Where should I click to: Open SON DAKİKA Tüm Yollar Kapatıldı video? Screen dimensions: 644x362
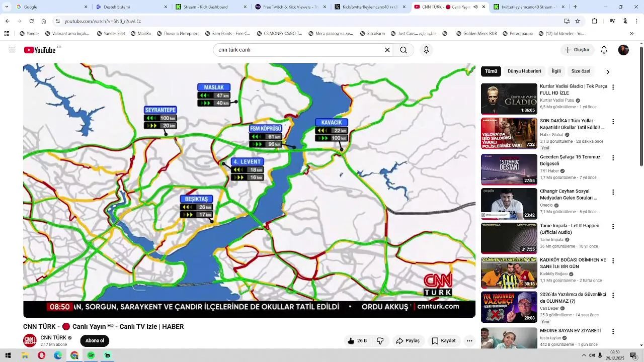pos(573,124)
